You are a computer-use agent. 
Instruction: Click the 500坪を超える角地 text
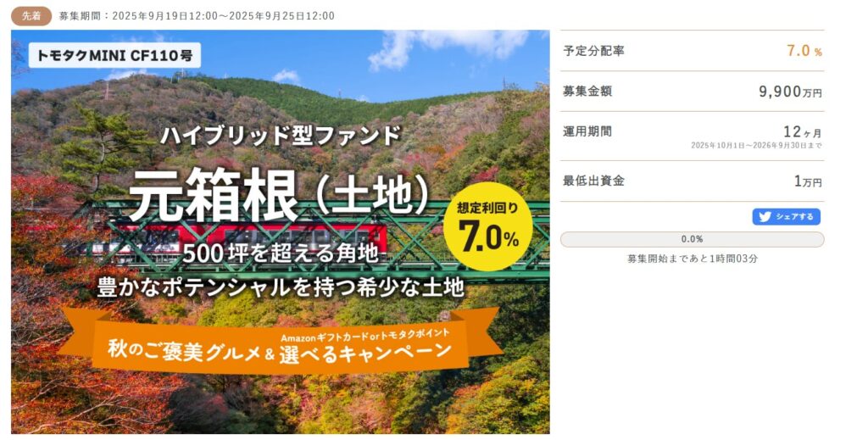(x=281, y=253)
